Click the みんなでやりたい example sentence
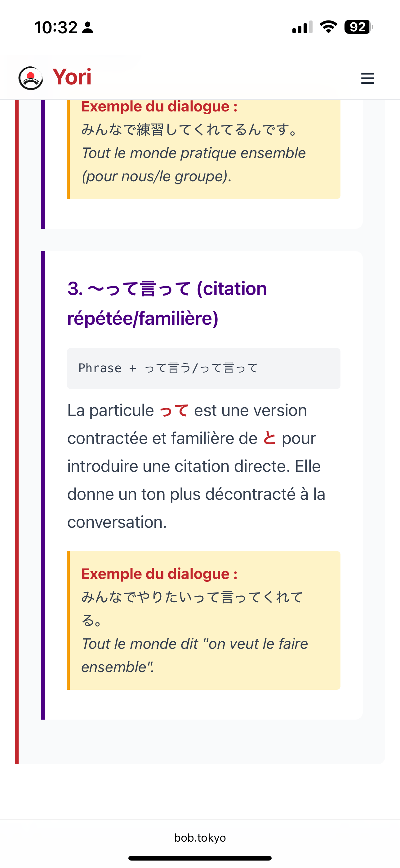The image size is (400, 868). point(192,597)
